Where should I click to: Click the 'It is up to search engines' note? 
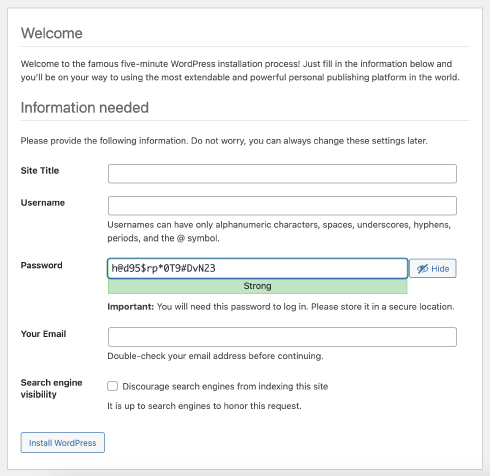[x=204, y=406]
